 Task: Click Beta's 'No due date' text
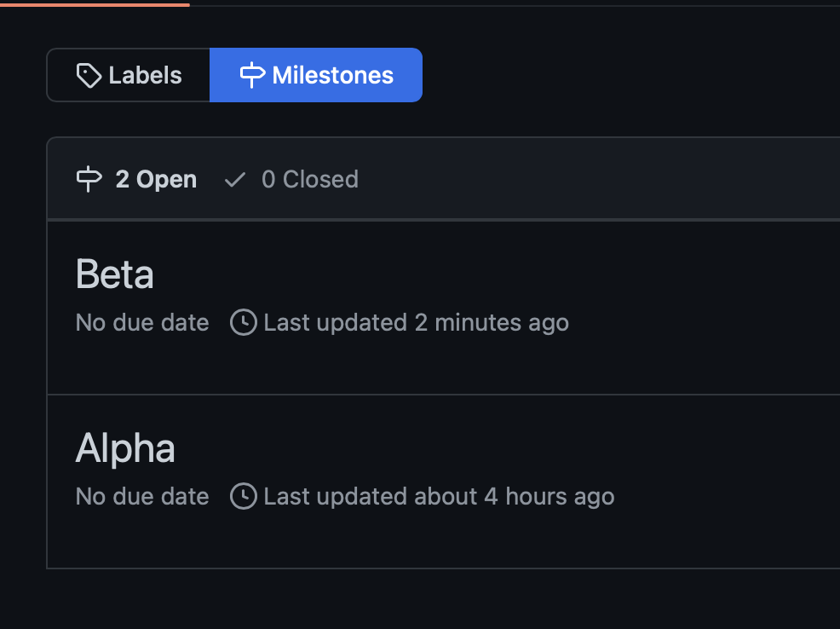tap(142, 322)
